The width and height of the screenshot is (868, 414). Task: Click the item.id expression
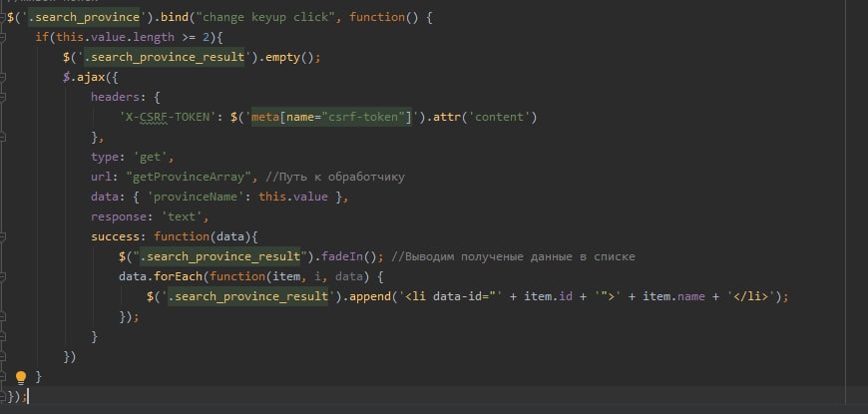(548, 296)
